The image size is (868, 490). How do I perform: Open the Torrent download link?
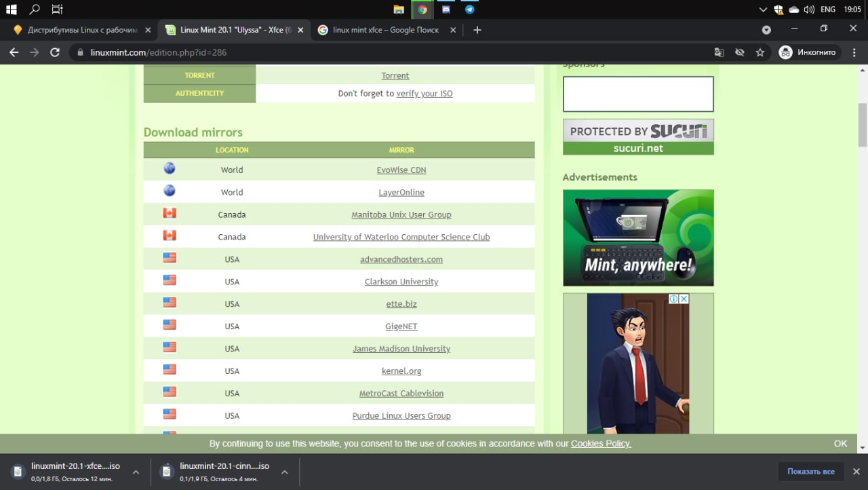point(395,75)
